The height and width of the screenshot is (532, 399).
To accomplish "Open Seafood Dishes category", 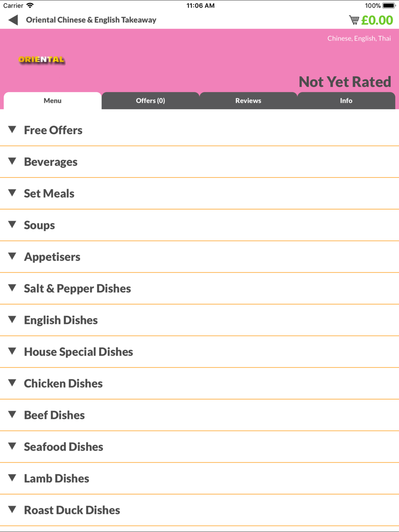I will (x=199, y=447).
